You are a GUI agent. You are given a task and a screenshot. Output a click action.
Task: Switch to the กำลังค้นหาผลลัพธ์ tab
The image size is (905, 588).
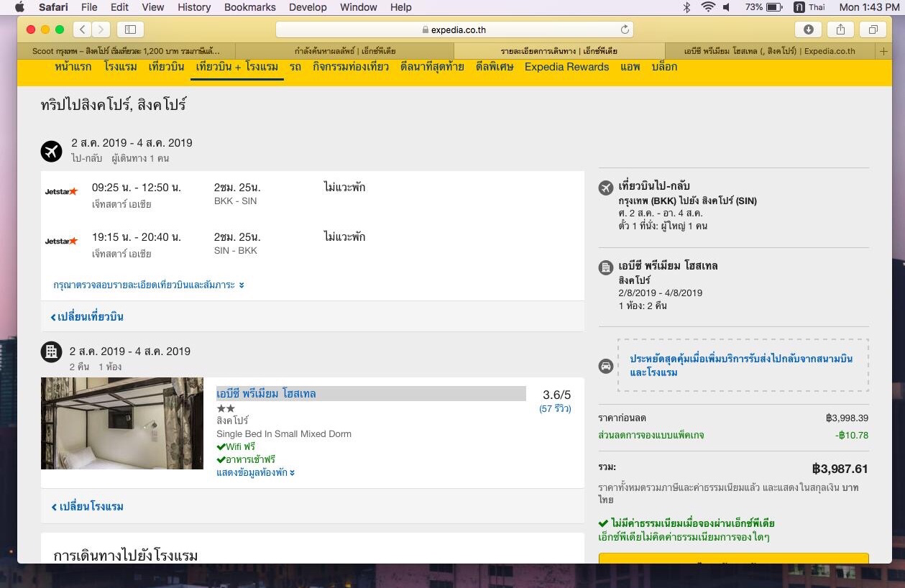[344, 51]
